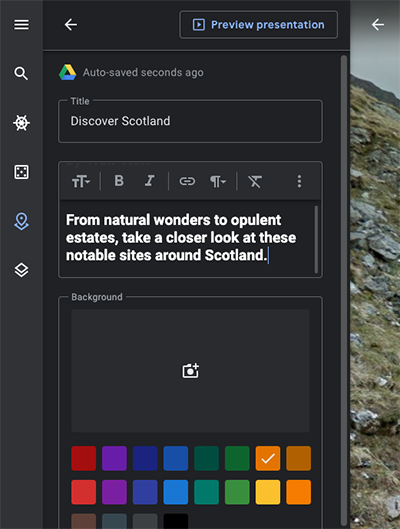Click Preview presentation button
This screenshot has height=529, width=400.
(258, 25)
